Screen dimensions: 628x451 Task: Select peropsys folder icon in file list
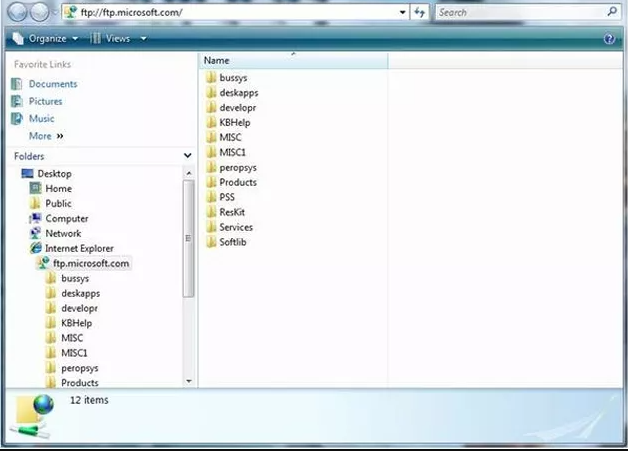(x=211, y=167)
